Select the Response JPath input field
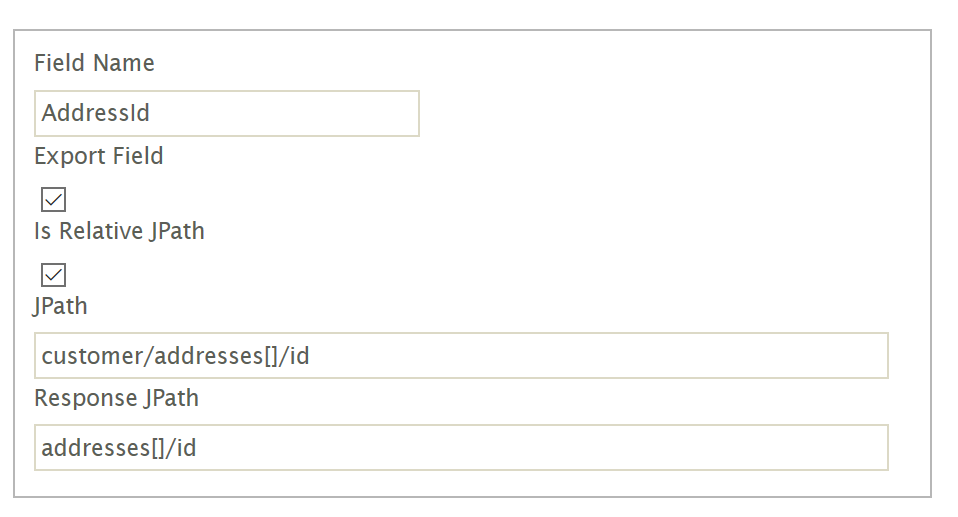 click(x=460, y=448)
